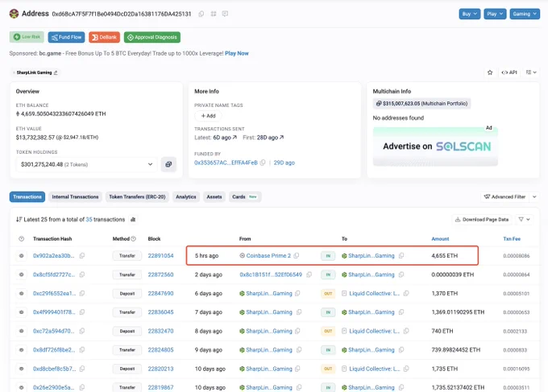Copy the Coinbase Prime 2 address
The width and height of the screenshot is (548, 392).
click(x=297, y=255)
